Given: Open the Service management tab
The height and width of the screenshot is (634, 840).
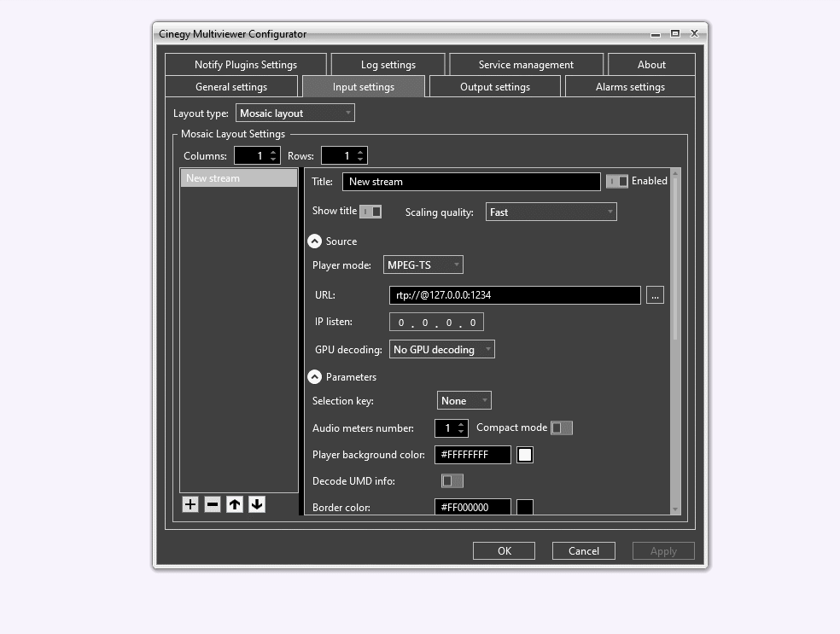Looking at the screenshot, I should pos(526,64).
